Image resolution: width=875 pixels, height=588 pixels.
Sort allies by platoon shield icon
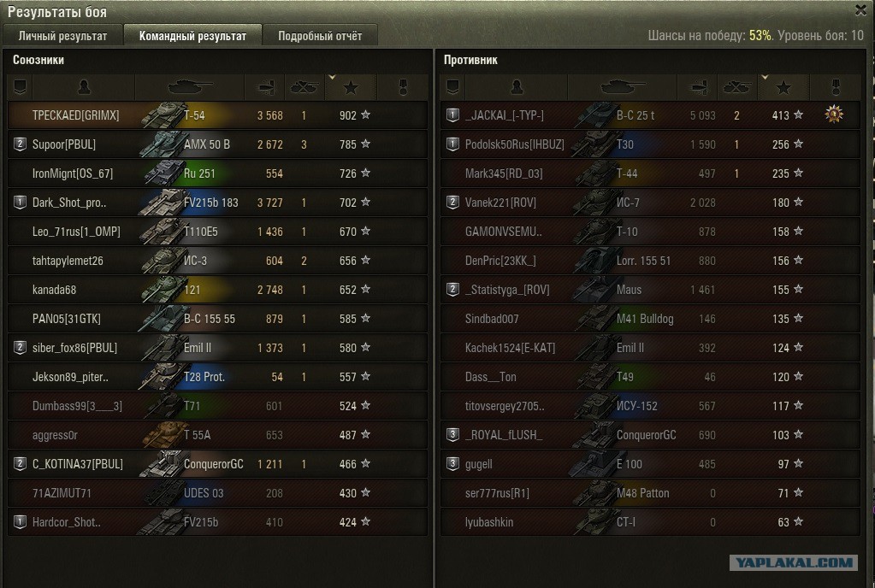(x=20, y=87)
